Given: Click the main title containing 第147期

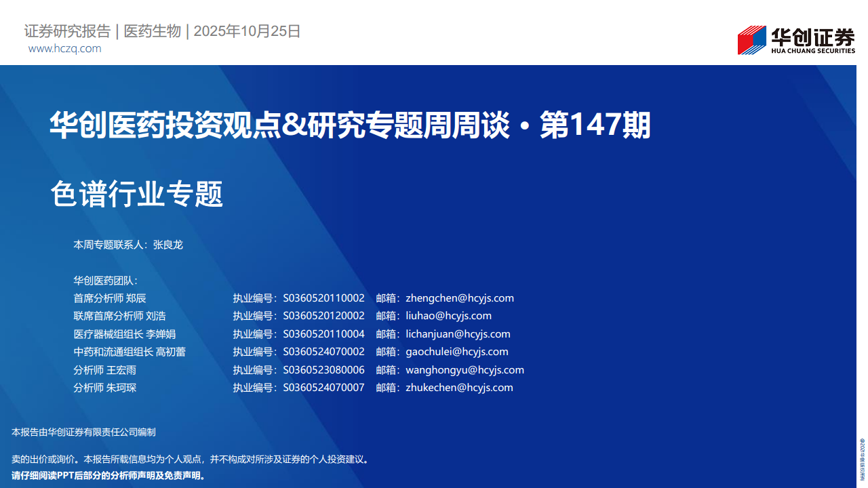Looking at the screenshot, I should tap(350, 126).
